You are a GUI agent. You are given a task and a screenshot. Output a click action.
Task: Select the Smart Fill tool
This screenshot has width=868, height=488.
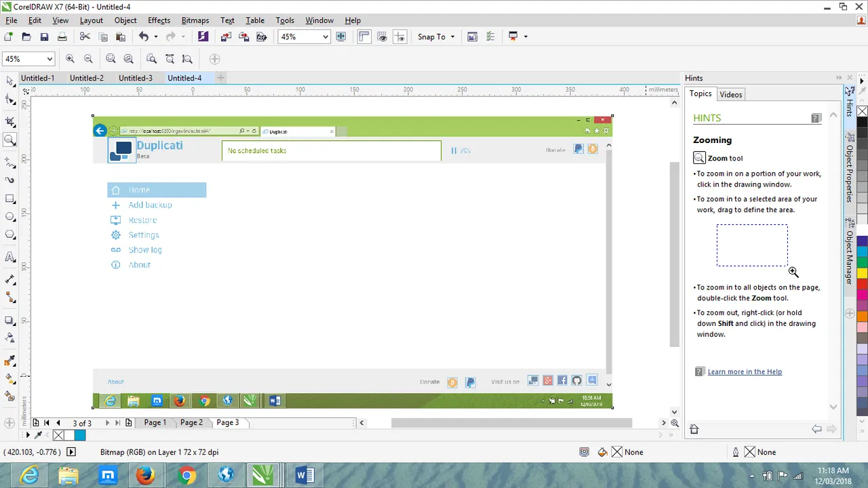10,396
